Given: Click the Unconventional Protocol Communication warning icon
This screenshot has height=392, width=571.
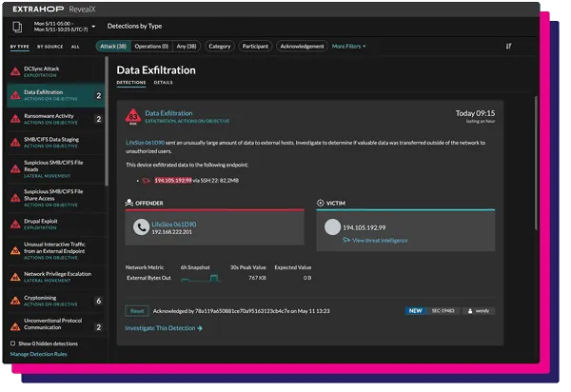Looking at the screenshot, I should 15,326.
